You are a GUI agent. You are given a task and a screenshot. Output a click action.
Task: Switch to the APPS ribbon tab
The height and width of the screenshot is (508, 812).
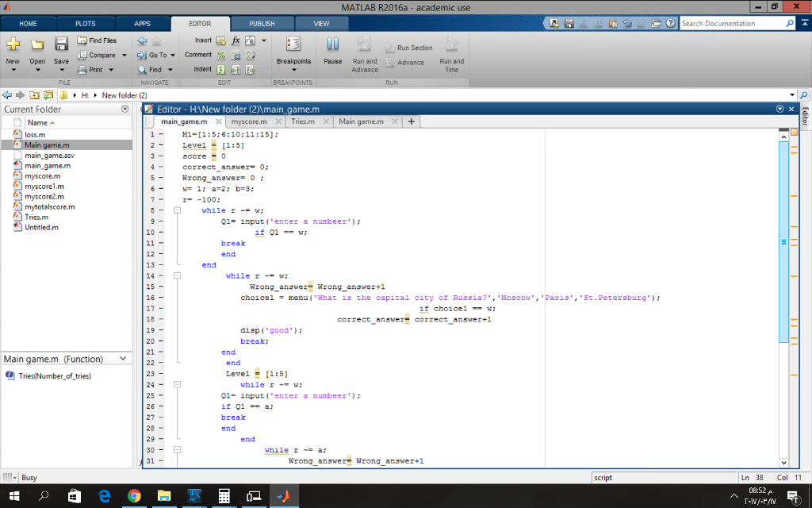(x=143, y=24)
